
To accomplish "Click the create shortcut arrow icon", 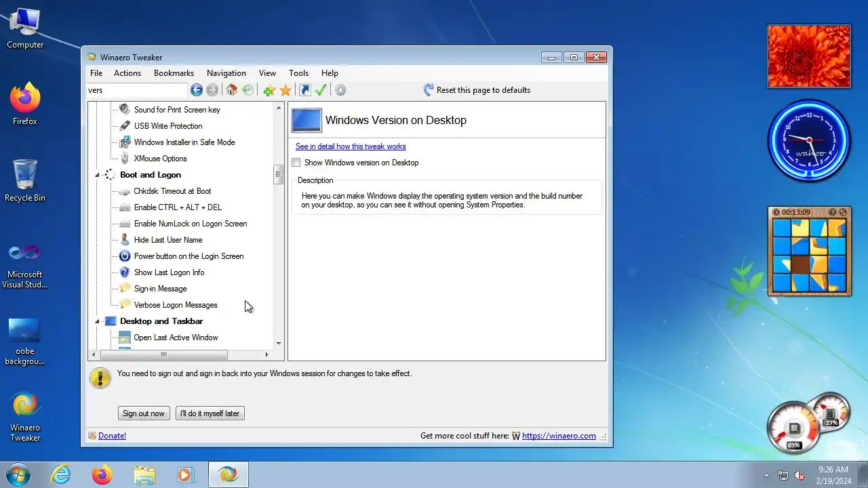I will click(x=305, y=90).
